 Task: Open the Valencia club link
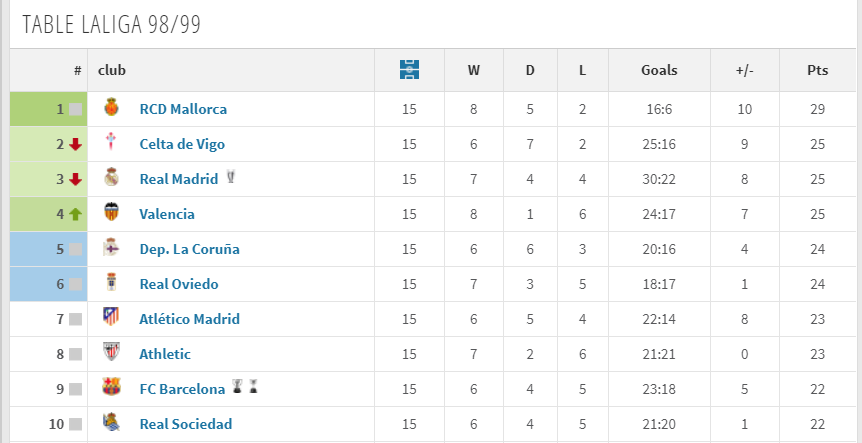click(167, 214)
